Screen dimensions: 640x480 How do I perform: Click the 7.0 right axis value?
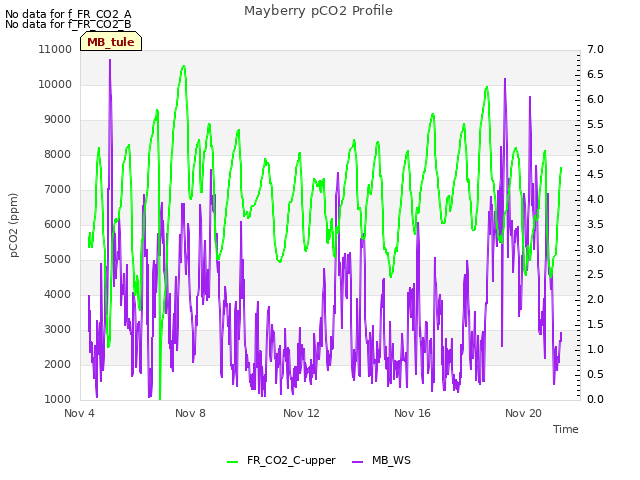(595, 49)
